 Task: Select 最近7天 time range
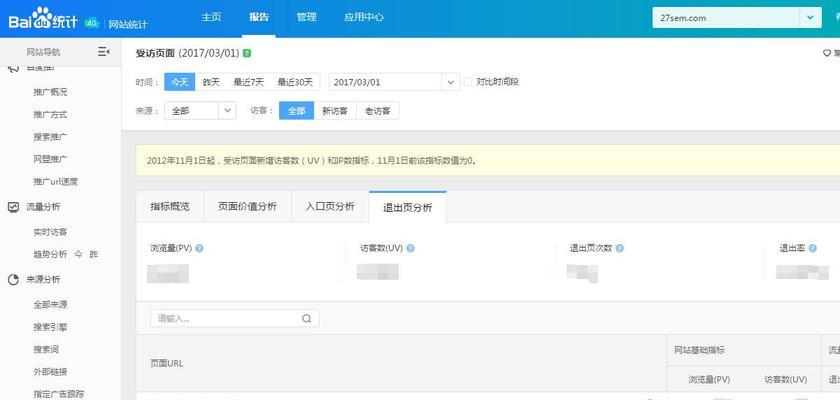(x=249, y=82)
